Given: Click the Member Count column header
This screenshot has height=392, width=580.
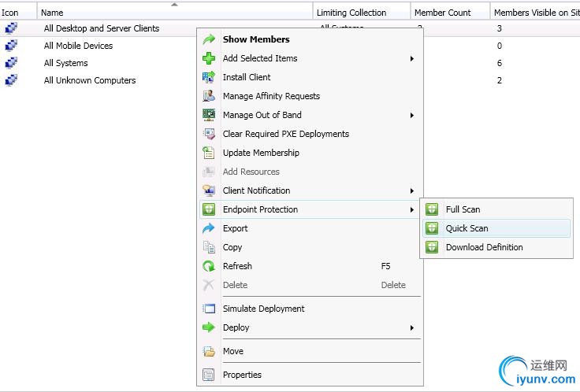Looking at the screenshot, I should [x=442, y=13].
